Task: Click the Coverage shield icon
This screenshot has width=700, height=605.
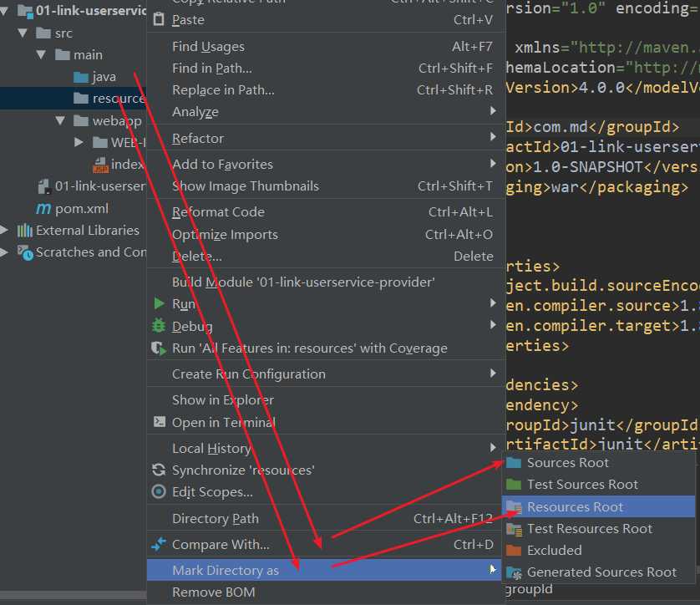Action: 159,348
